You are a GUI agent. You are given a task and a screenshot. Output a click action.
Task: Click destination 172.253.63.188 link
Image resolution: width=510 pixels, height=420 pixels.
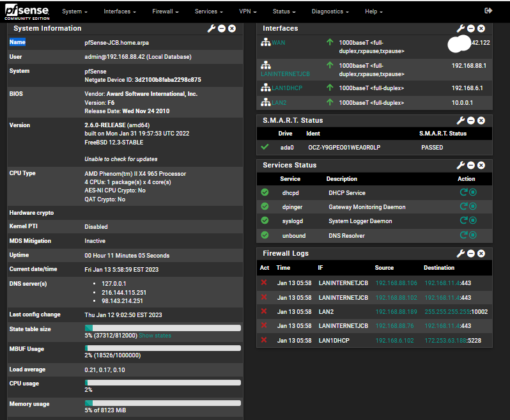click(445, 340)
